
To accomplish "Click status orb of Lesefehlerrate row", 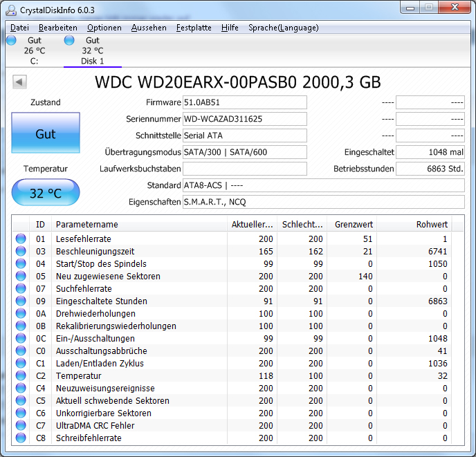I will 21,239.
